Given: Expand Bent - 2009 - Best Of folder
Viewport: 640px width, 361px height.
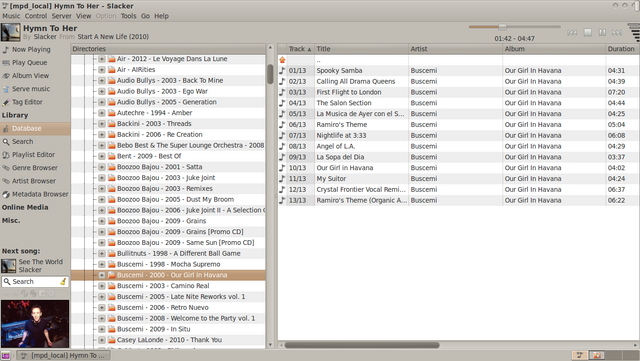Looking at the screenshot, I should [102, 156].
